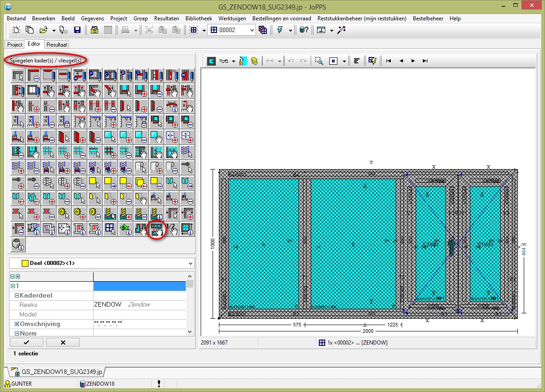Click the stacked windows icon beside 00002
The width and height of the screenshot is (545, 392).
click(x=263, y=30)
